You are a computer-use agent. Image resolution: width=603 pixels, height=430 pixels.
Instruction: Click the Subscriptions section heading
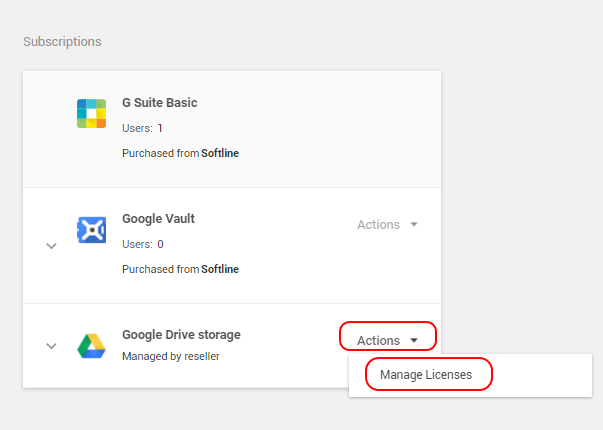(62, 43)
